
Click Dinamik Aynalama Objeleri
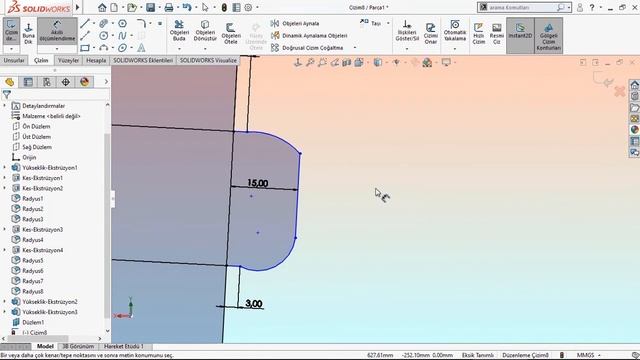[309, 36]
